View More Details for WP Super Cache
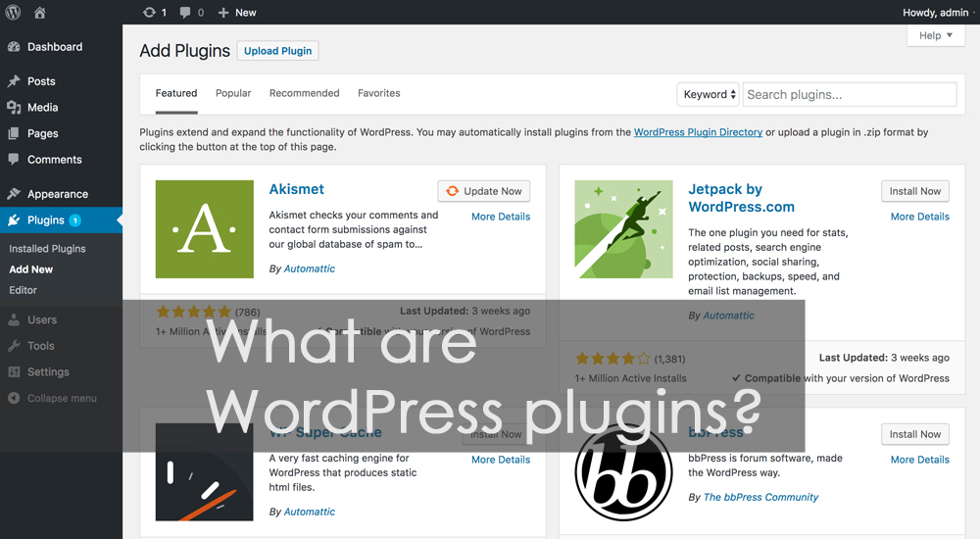Screen dimensions: 980x539 [501, 460]
